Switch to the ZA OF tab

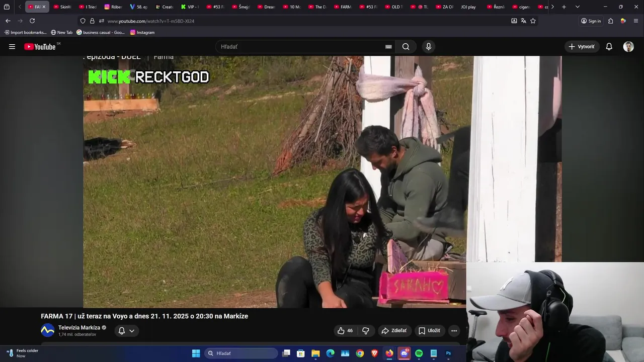pyautogui.click(x=445, y=7)
